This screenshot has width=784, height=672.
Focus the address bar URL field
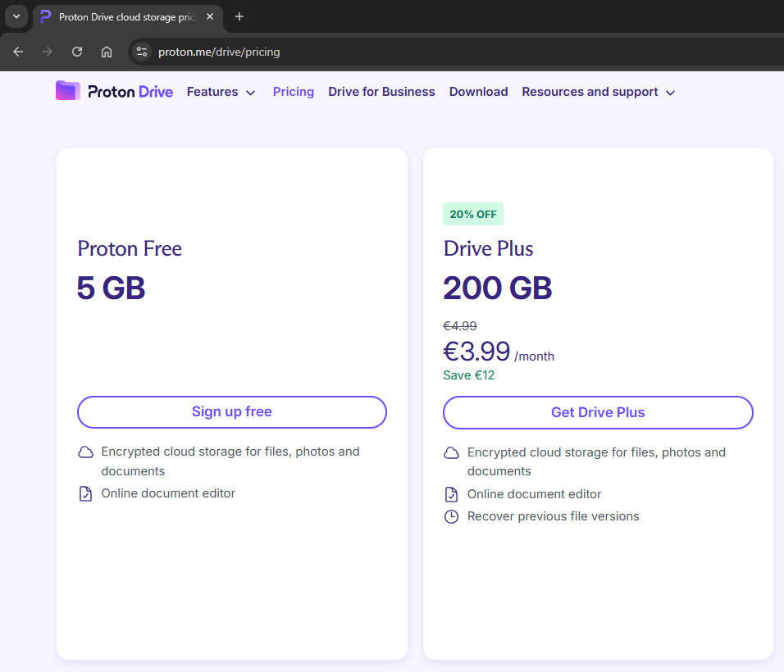click(219, 52)
